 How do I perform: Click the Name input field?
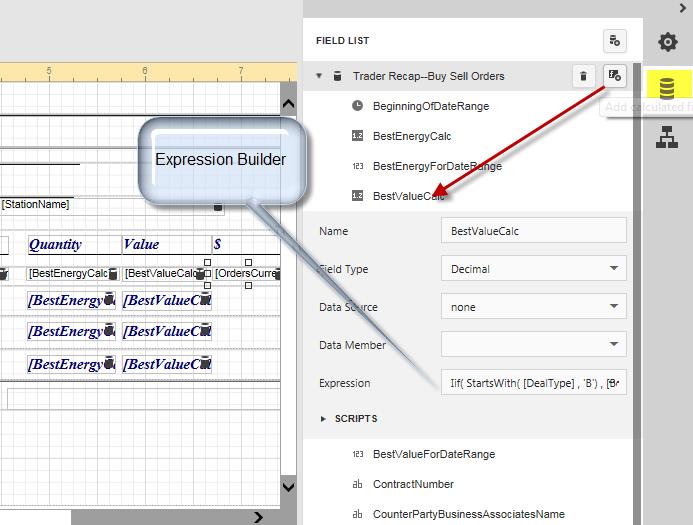[533, 231]
